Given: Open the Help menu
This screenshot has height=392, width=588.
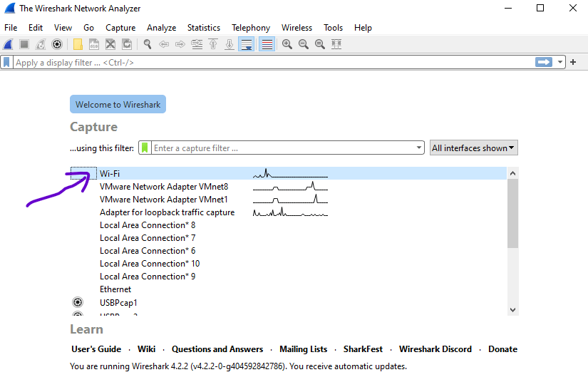Looking at the screenshot, I should [363, 28].
